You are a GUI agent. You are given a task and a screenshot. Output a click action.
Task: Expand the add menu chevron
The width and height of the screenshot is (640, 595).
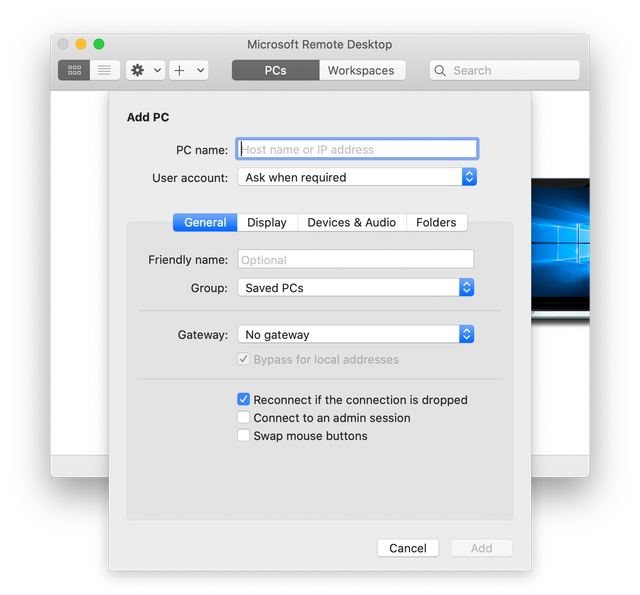(x=201, y=70)
